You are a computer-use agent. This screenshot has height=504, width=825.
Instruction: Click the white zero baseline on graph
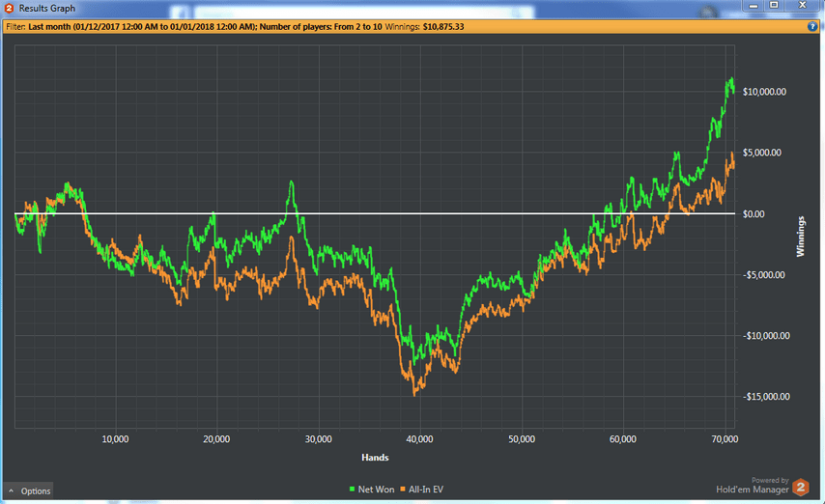coord(375,213)
